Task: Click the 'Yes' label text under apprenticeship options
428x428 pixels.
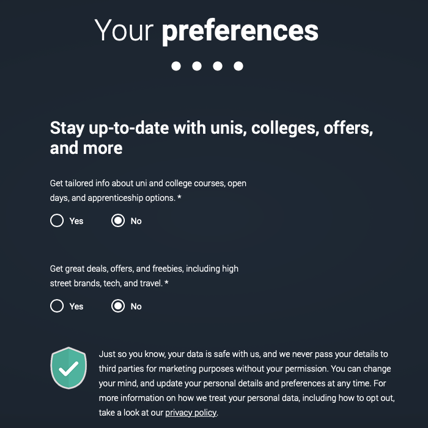Action: (76, 221)
